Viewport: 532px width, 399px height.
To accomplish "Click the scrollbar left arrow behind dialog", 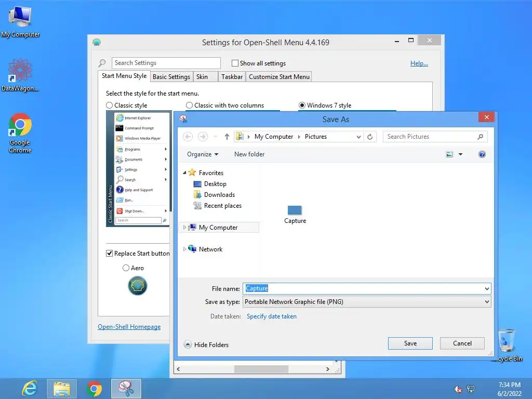I will coord(179,369).
